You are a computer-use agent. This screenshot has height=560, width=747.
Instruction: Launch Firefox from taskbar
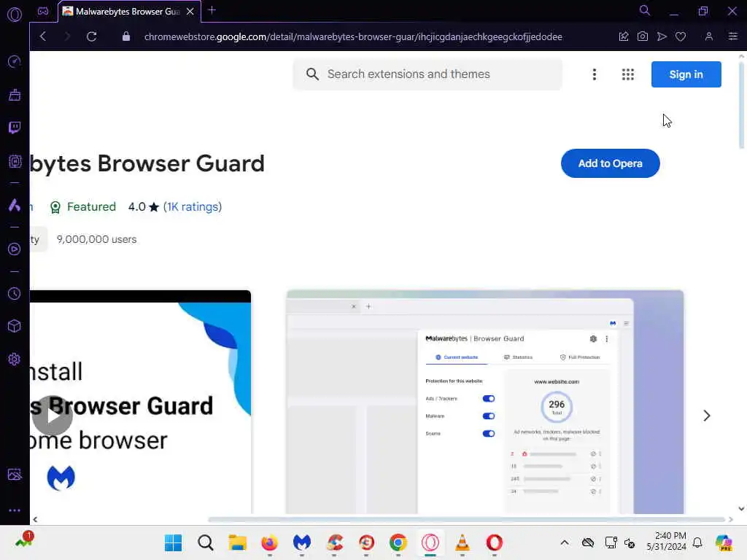click(270, 542)
